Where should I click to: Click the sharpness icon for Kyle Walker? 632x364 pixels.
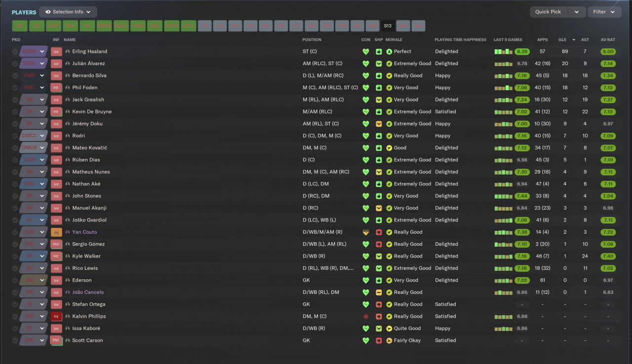379,256
